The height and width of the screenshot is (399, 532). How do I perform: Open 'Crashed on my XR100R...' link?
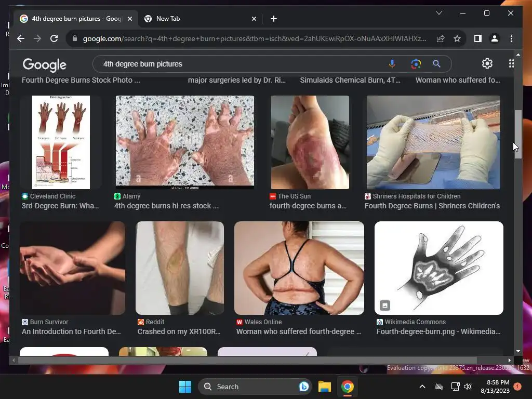(x=179, y=331)
